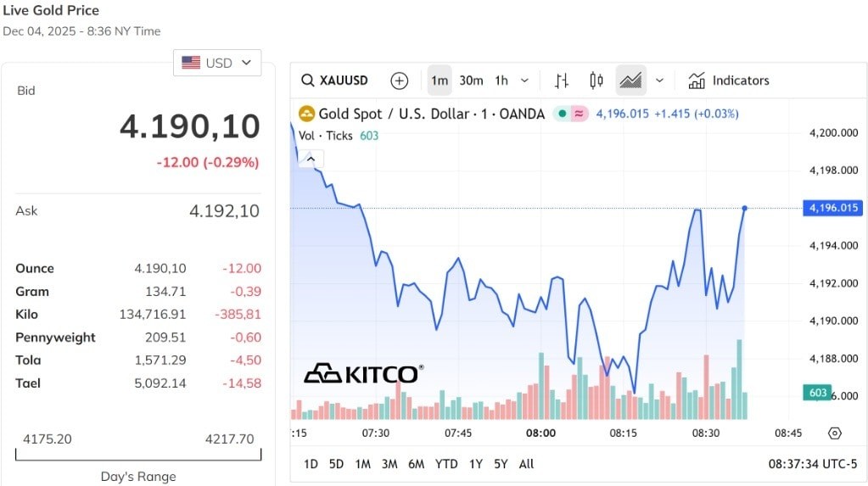868x486 pixels.
Task: Open the USD currency dropdown
Action: (217, 63)
